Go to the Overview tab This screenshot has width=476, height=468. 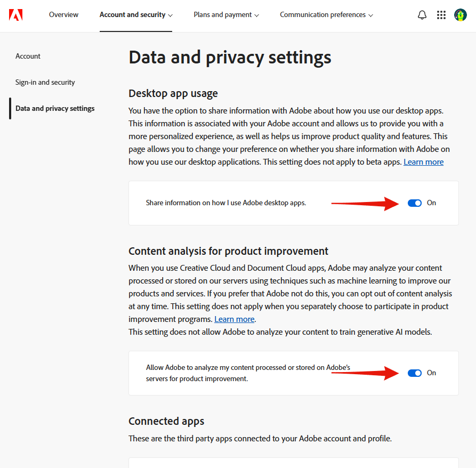coord(64,14)
